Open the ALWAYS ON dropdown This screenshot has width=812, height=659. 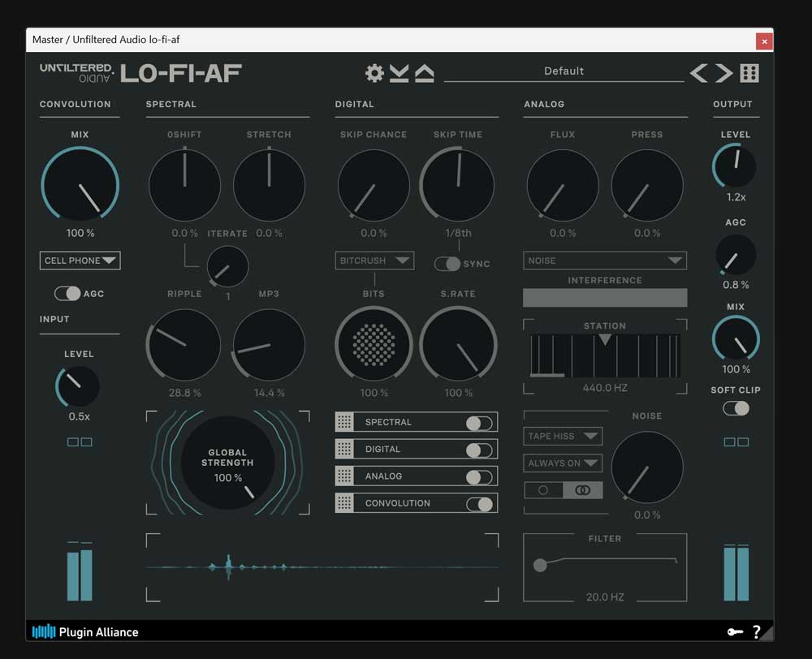tap(563, 463)
